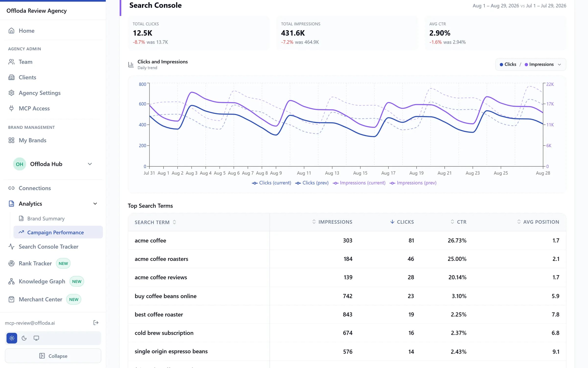Click the purple Impressions color dot
588x368 pixels.
526,65
